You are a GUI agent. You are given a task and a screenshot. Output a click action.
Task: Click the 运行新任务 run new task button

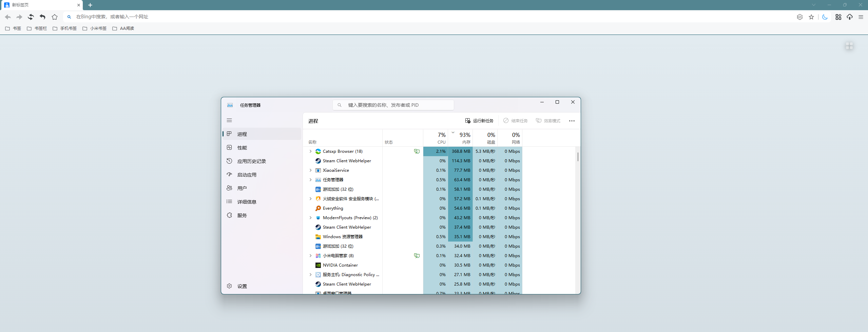(479, 121)
